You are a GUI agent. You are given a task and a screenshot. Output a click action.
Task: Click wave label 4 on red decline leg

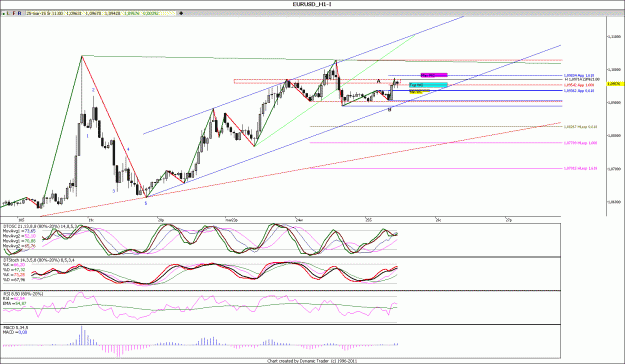[x=128, y=150]
